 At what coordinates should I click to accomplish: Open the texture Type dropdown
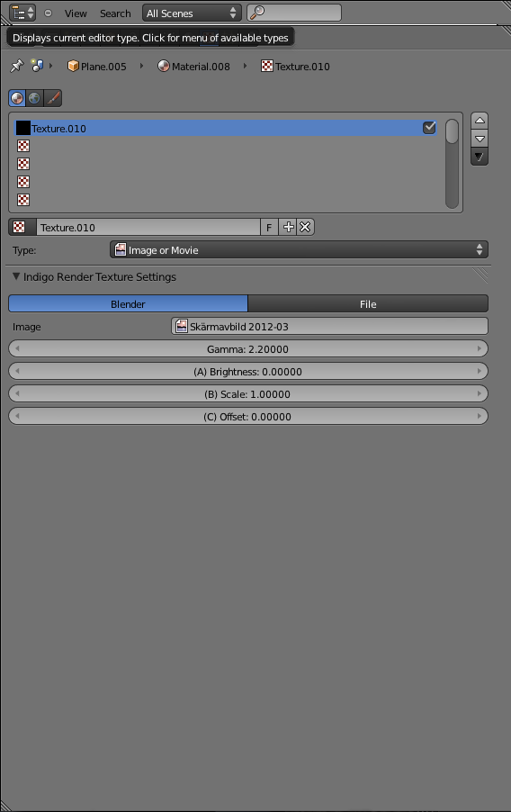(299, 249)
